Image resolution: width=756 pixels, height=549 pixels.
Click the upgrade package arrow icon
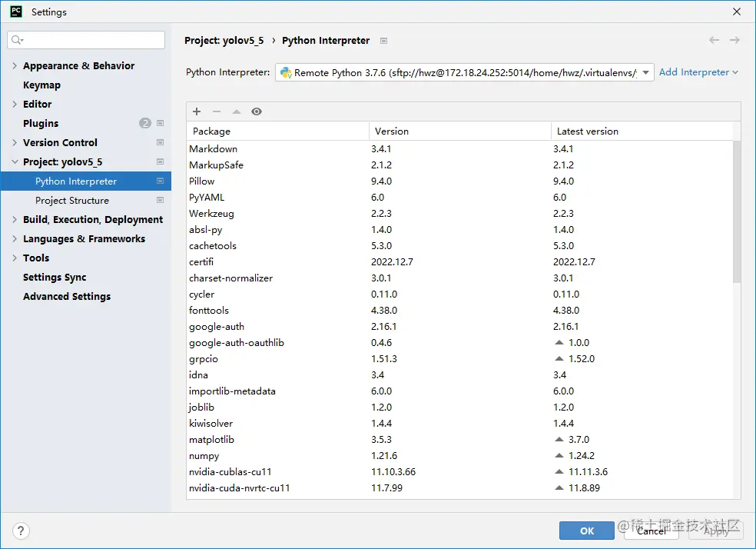[x=237, y=111]
